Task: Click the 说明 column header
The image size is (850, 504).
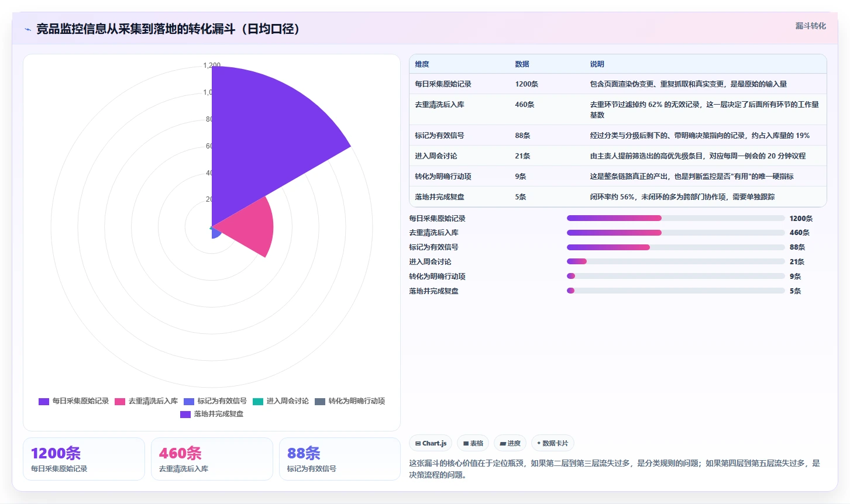Action: [x=597, y=64]
